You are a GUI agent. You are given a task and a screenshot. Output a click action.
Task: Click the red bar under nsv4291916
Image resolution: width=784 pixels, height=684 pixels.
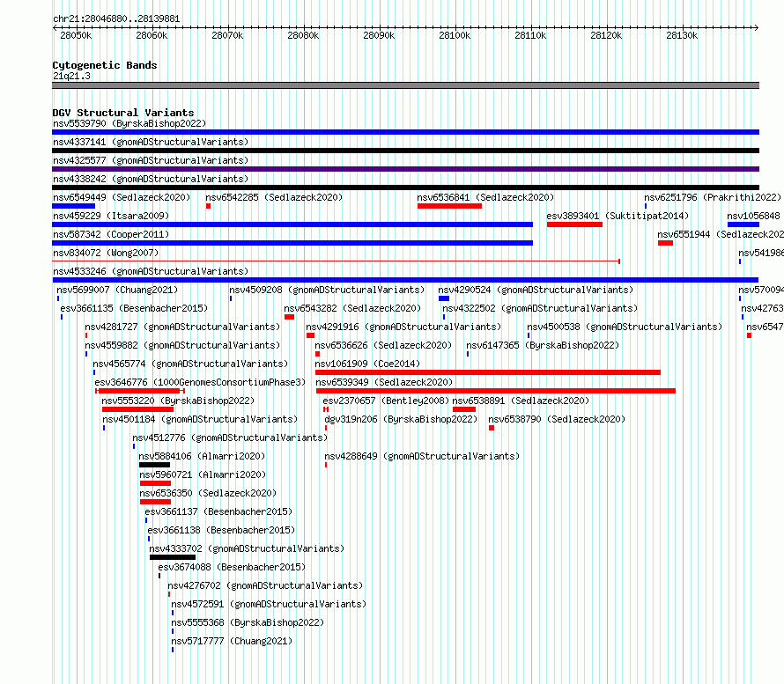[310, 335]
